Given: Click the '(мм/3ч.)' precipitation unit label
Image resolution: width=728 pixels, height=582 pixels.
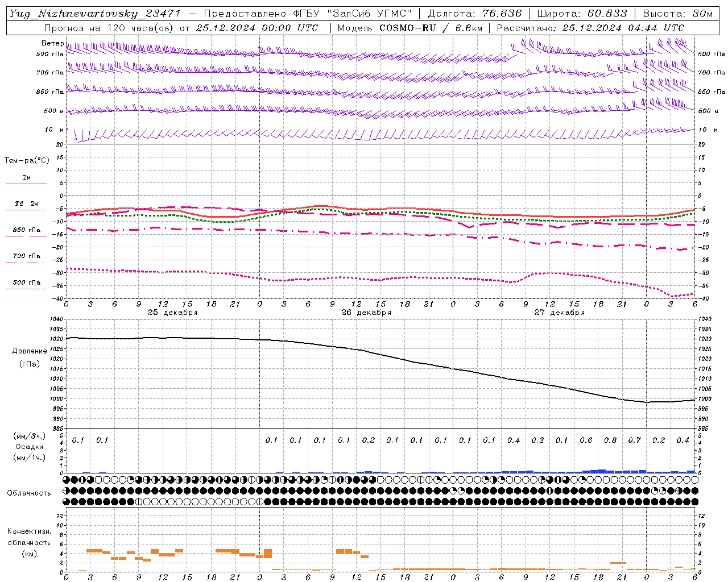Looking at the screenshot, I should pos(30,436).
